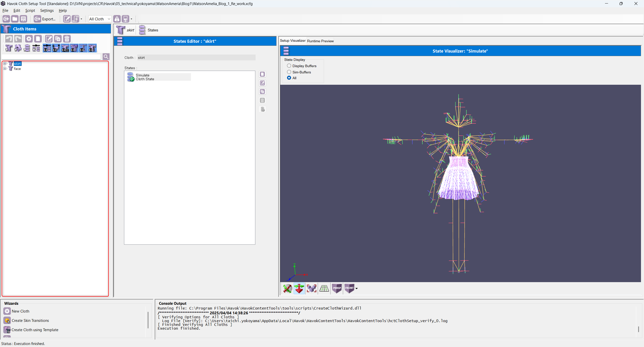Click the delete state trash icon beside States list
This screenshot has width=644, height=347.
coord(262,100)
